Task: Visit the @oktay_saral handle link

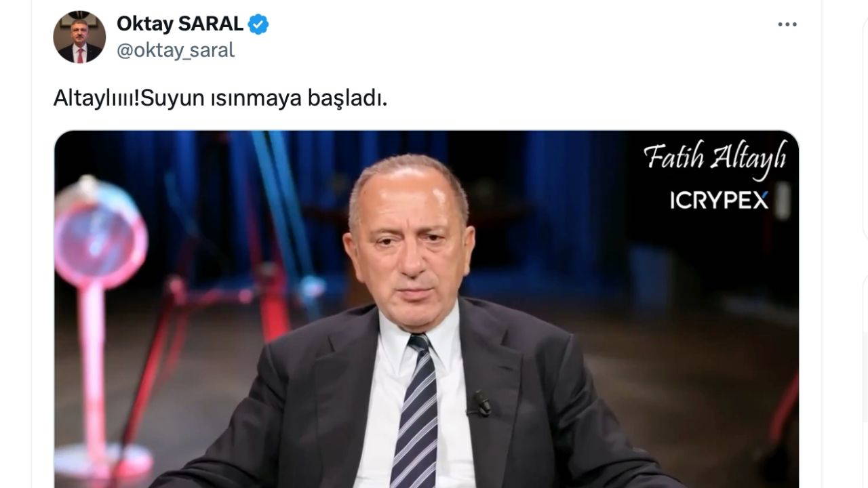Action: 176,51
